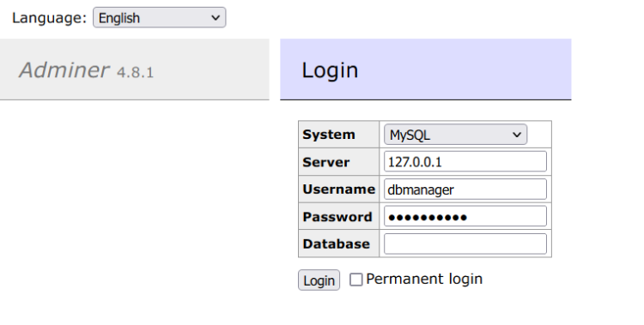The image size is (644, 325).
Task: Click into the Password field
Action: pyautogui.click(x=465, y=216)
